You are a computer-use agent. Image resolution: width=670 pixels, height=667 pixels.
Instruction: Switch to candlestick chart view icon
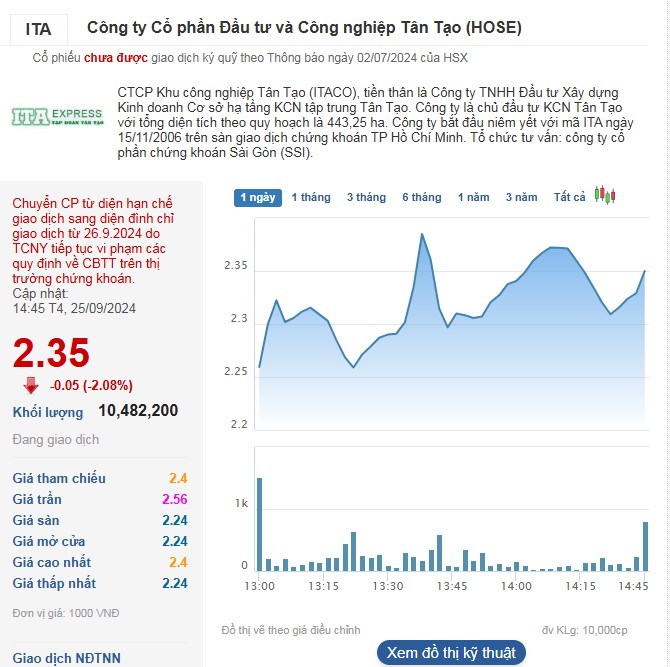tap(604, 196)
